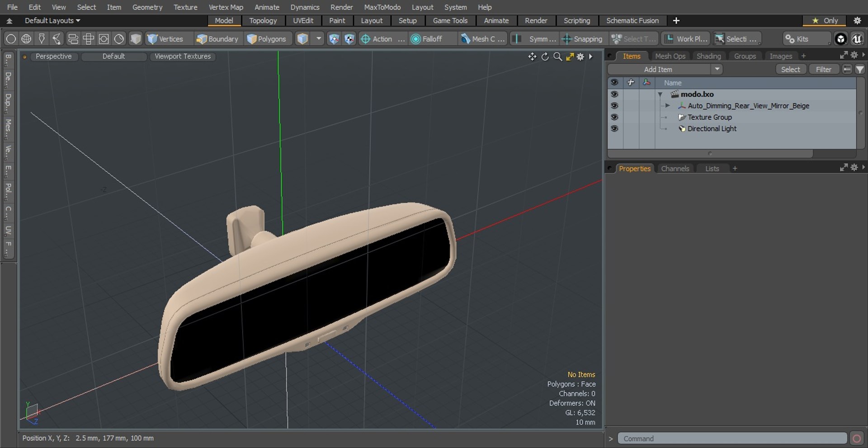The width and height of the screenshot is (868, 448).
Task: Click the wireframe sphere globe icon
Action: coord(26,39)
